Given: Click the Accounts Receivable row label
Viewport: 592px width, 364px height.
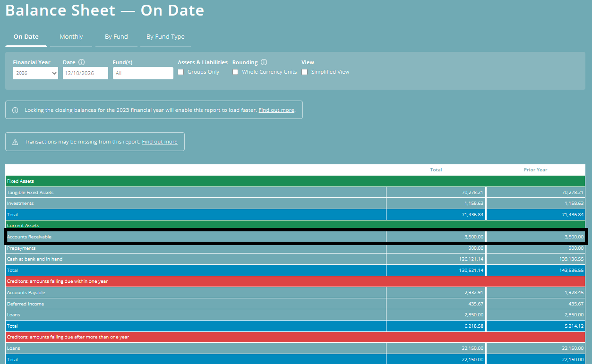Looking at the screenshot, I should click(29, 237).
